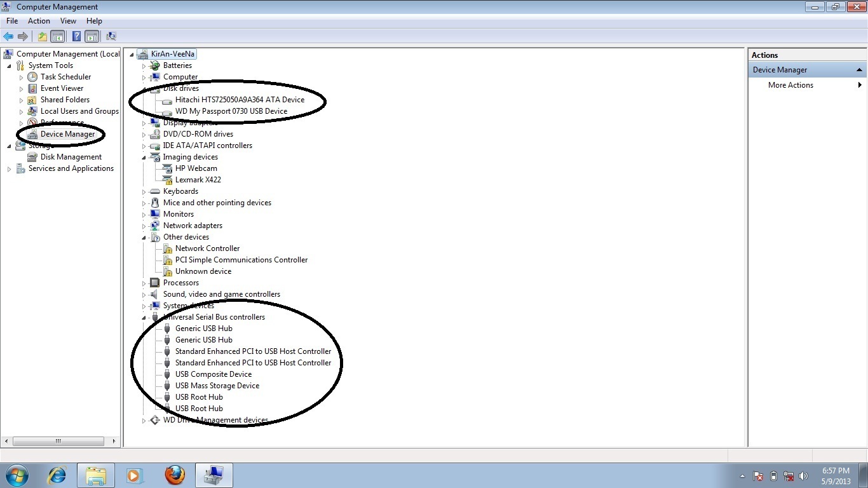The image size is (868, 488).
Task: Toggle the Show/Hide Console Tree toolbar icon
Action: point(58,36)
